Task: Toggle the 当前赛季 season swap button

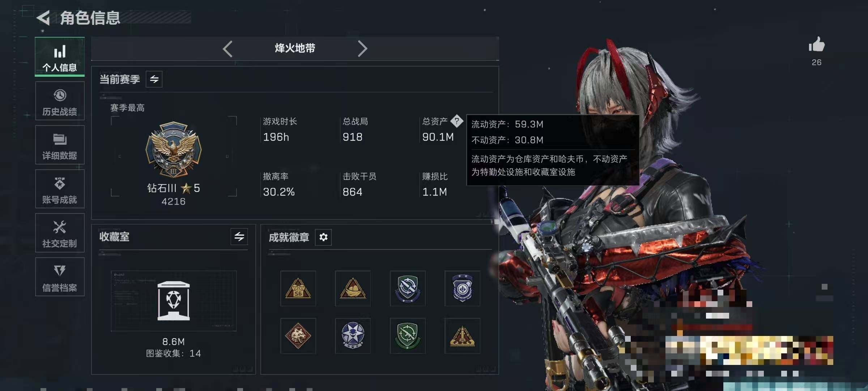Action: pyautogui.click(x=154, y=79)
